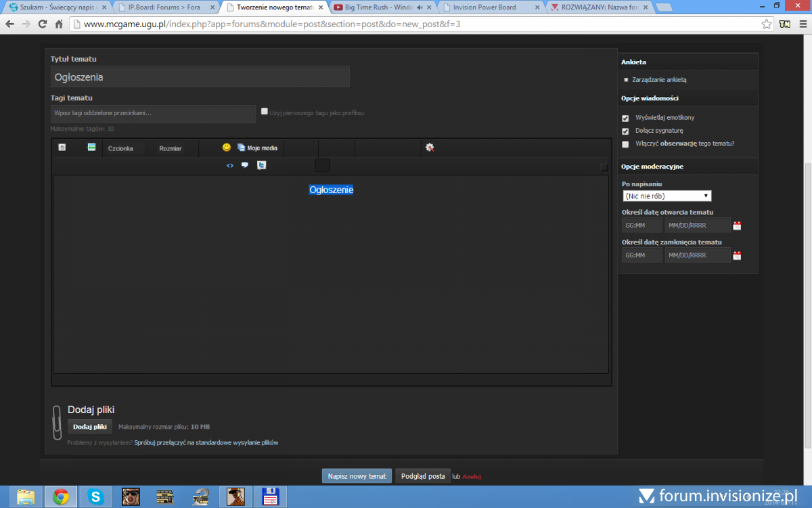Click the Moje media button

(257, 148)
